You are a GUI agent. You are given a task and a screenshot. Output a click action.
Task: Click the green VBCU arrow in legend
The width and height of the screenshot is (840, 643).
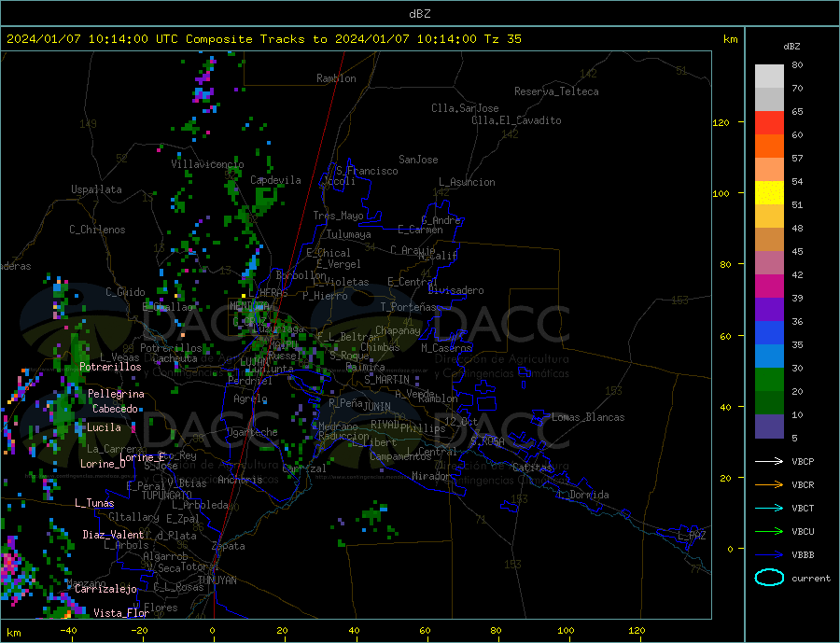[x=769, y=531]
